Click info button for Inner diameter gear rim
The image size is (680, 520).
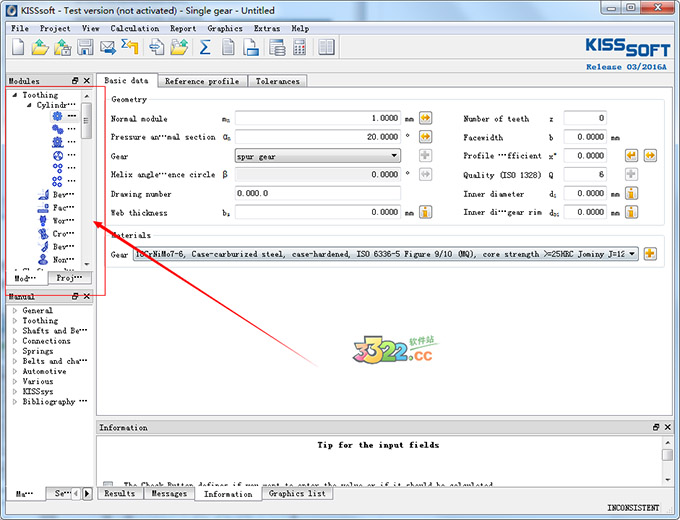pos(631,212)
